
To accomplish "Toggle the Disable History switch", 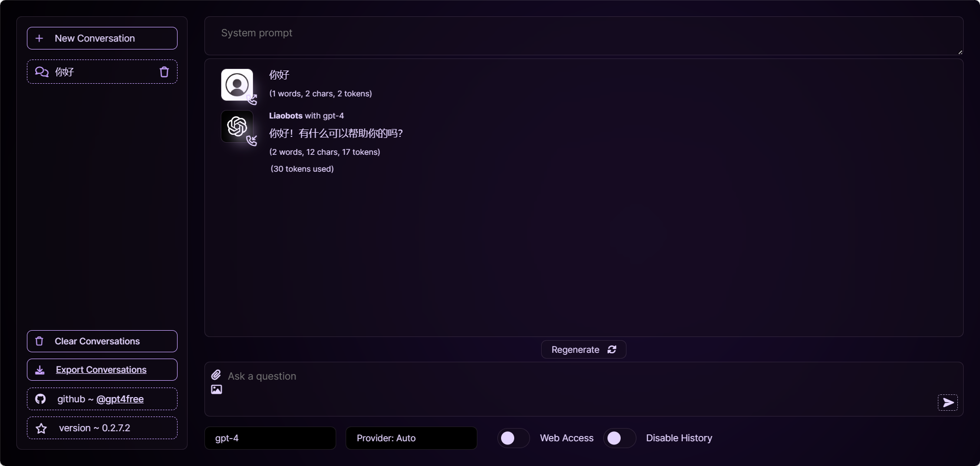I will click(x=620, y=438).
